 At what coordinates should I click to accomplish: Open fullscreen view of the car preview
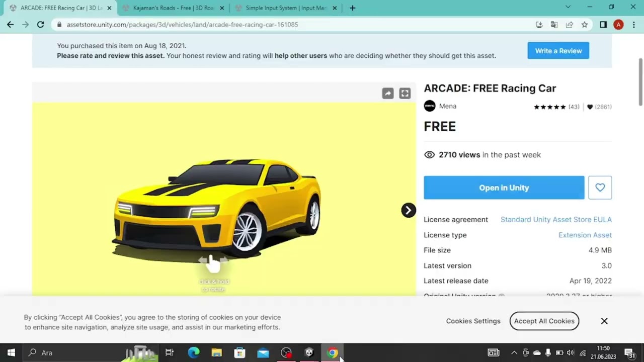[405, 94]
